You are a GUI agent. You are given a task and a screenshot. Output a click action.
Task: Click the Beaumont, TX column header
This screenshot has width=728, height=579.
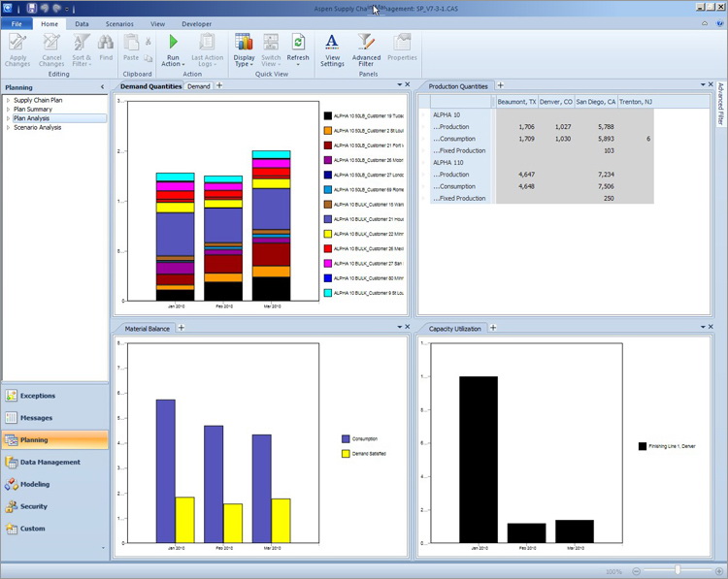point(516,102)
